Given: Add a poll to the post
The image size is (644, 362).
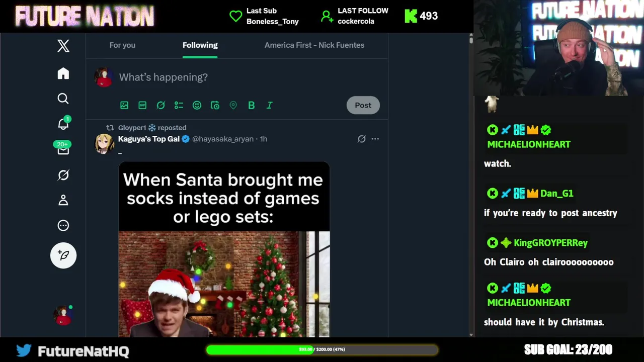Looking at the screenshot, I should coord(179,105).
